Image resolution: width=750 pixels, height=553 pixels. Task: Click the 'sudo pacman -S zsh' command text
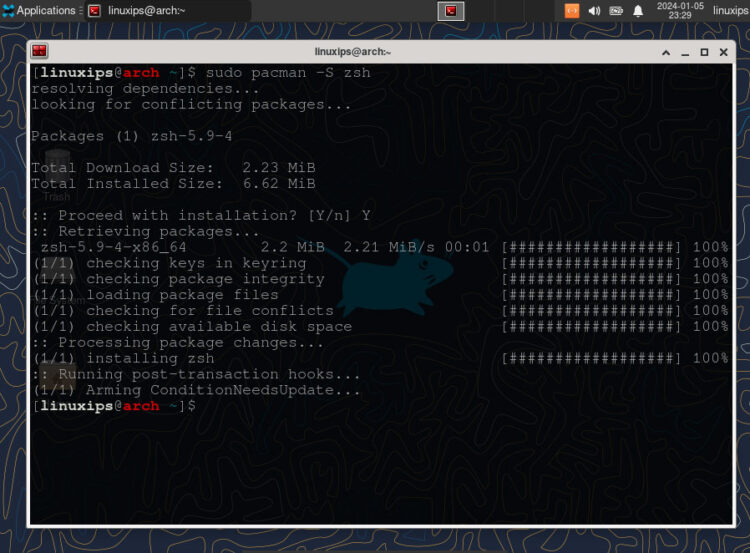point(288,73)
